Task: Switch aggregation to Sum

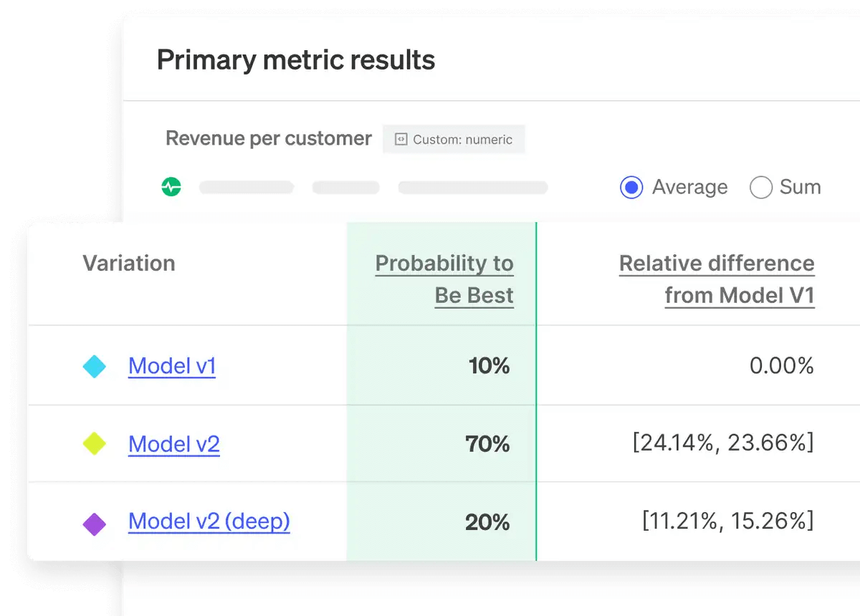Action: pos(761,187)
